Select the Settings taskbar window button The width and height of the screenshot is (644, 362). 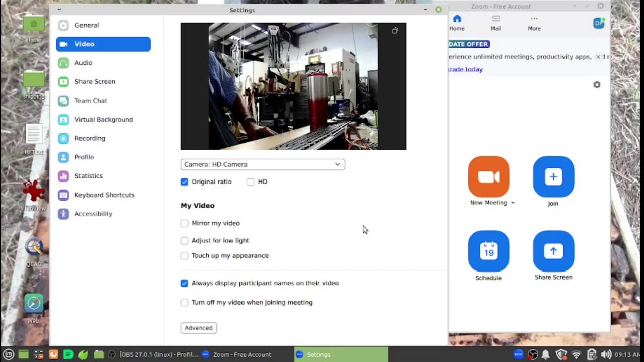point(342,354)
